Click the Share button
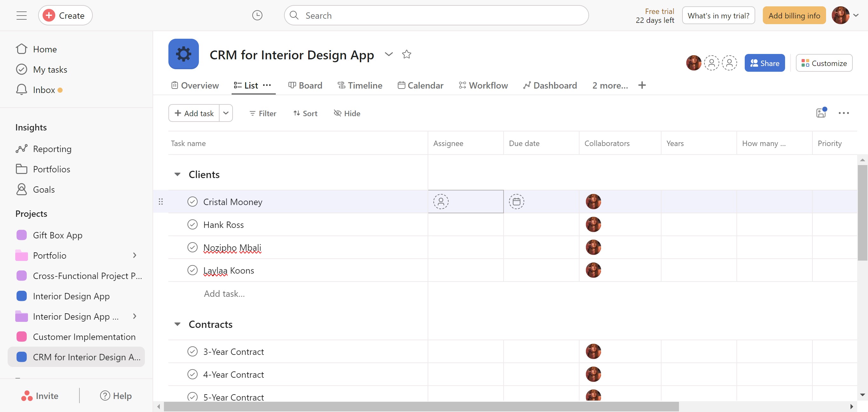The width and height of the screenshot is (868, 412). tap(764, 63)
